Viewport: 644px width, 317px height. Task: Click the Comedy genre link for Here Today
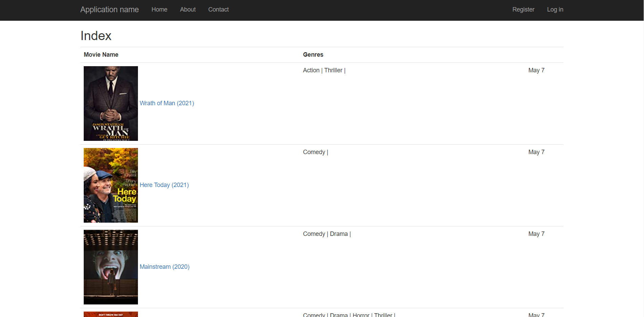coord(314,152)
